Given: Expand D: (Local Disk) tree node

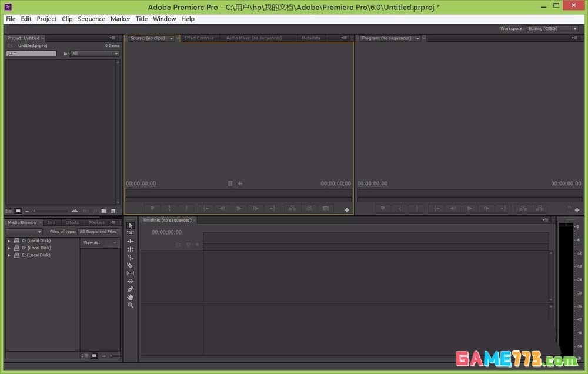Looking at the screenshot, I should pos(9,248).
